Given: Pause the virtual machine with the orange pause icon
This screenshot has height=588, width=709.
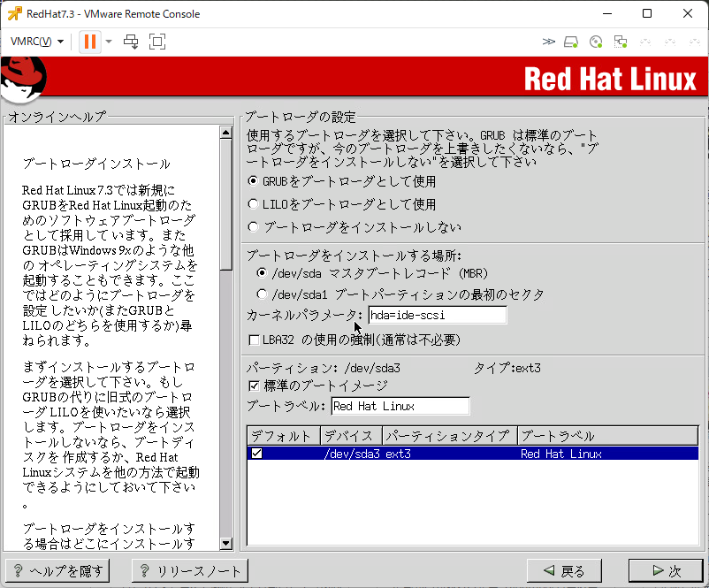Looking at the screenshot, I should click(x=90, y=42).
